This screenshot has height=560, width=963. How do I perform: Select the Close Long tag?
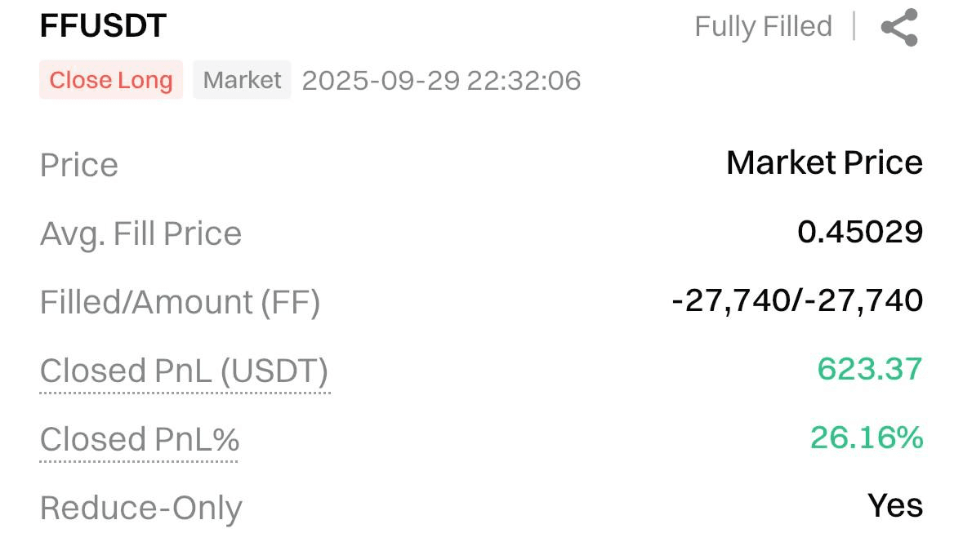(x=111, y=80)
